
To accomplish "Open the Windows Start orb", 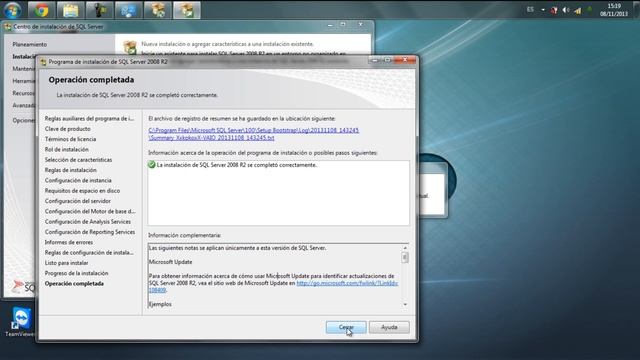I will (12, 10).
